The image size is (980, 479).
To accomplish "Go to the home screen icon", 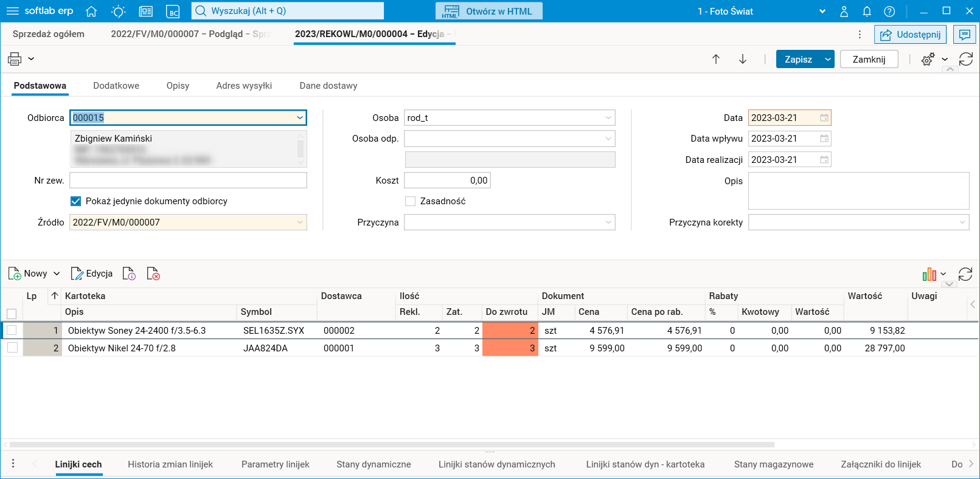I will coord(91,11).
